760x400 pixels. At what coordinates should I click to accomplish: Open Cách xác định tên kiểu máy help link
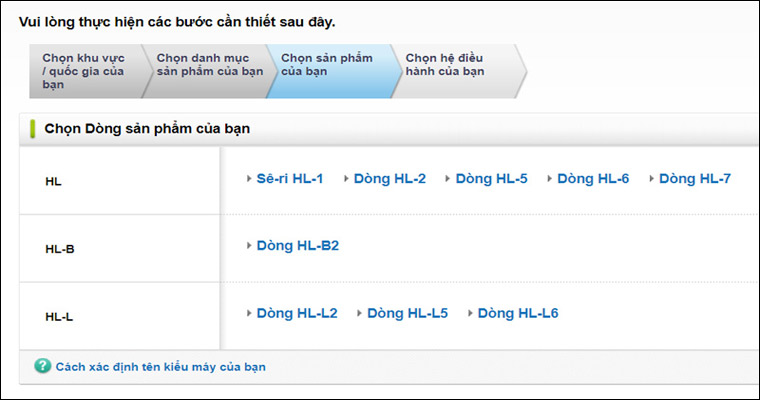tap(161, 367)
